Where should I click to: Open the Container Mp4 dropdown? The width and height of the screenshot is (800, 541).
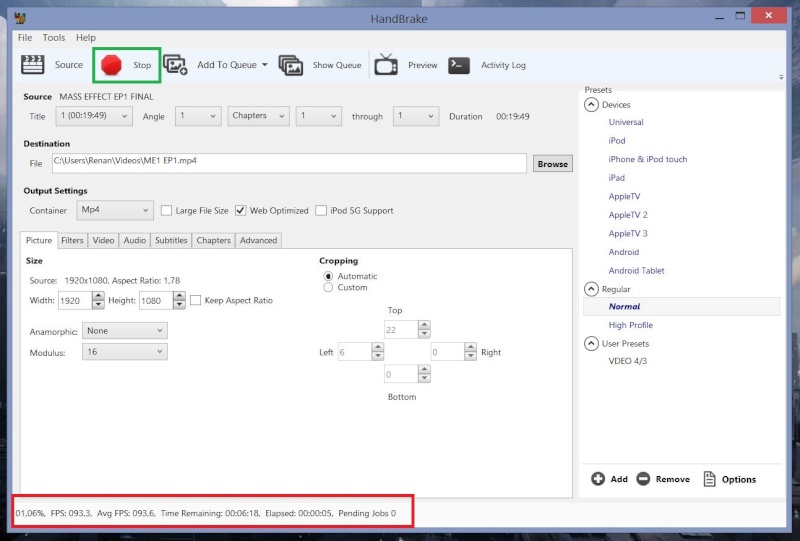pos(115,210)
